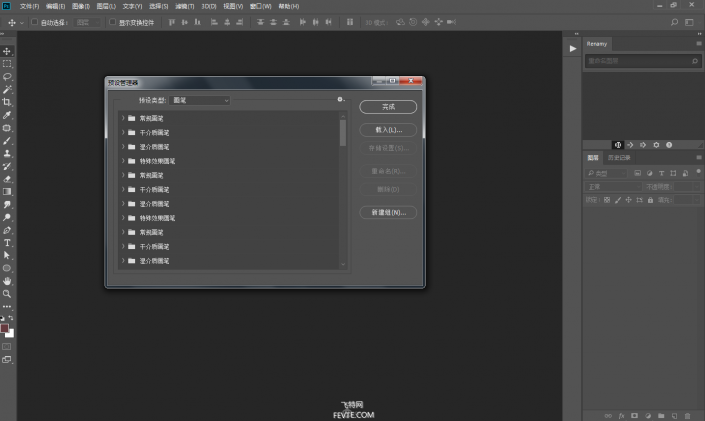The width and height of the screenshot is (705, 421).
Task: Expand the first 特殊效果画笔 folder
Action: [123, 161]
